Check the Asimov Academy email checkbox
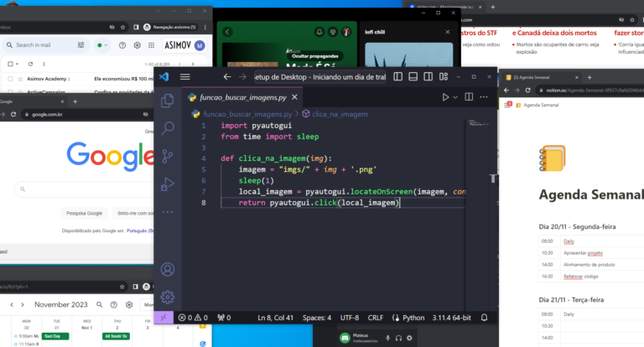Image resolution: width=644 pixels, height=347 pixels. 10,79
